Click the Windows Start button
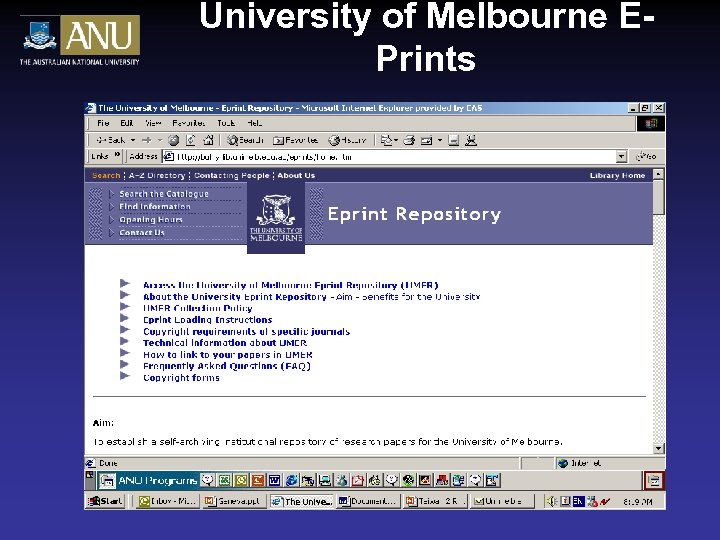Image resolution: width=720 pixels, height=540 pixels. (106, 501)
